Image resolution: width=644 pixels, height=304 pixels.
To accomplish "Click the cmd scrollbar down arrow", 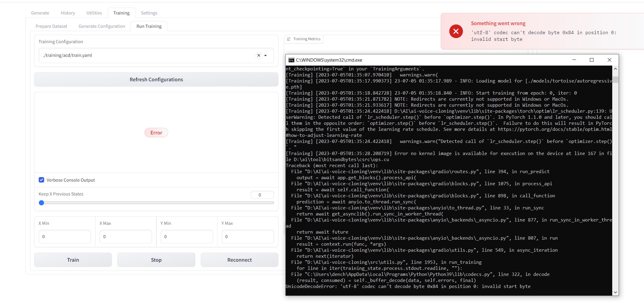I will (x=615, y=292).
